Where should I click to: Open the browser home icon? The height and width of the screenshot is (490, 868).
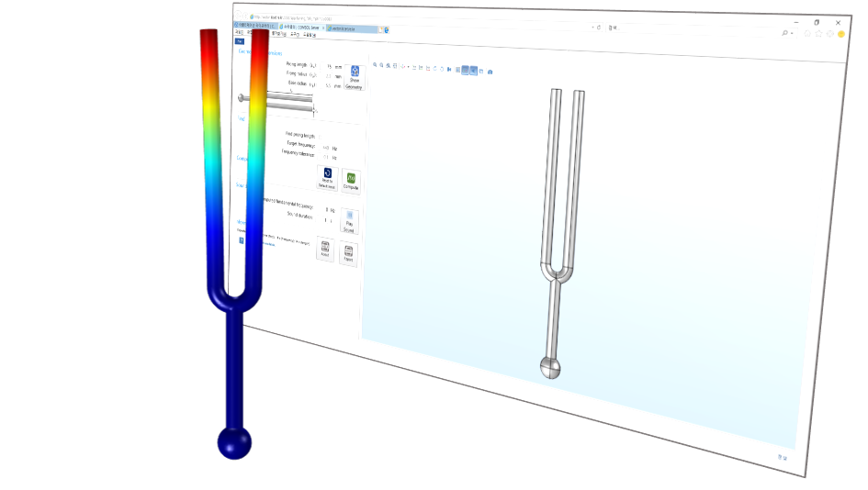[807, 33]
